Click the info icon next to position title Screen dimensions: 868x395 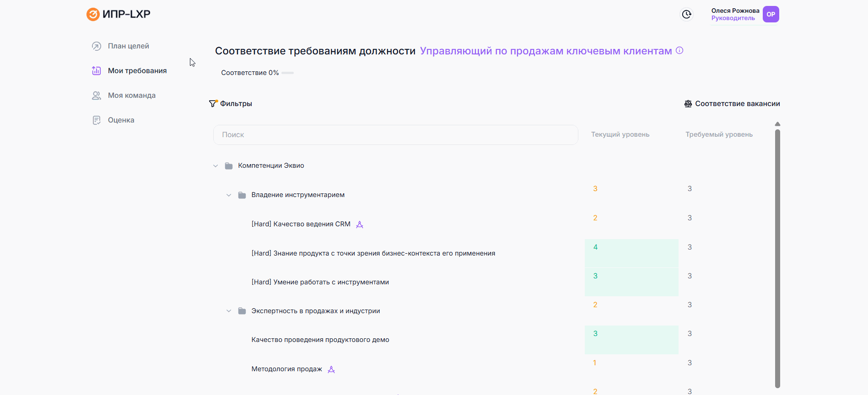[679, 51]
